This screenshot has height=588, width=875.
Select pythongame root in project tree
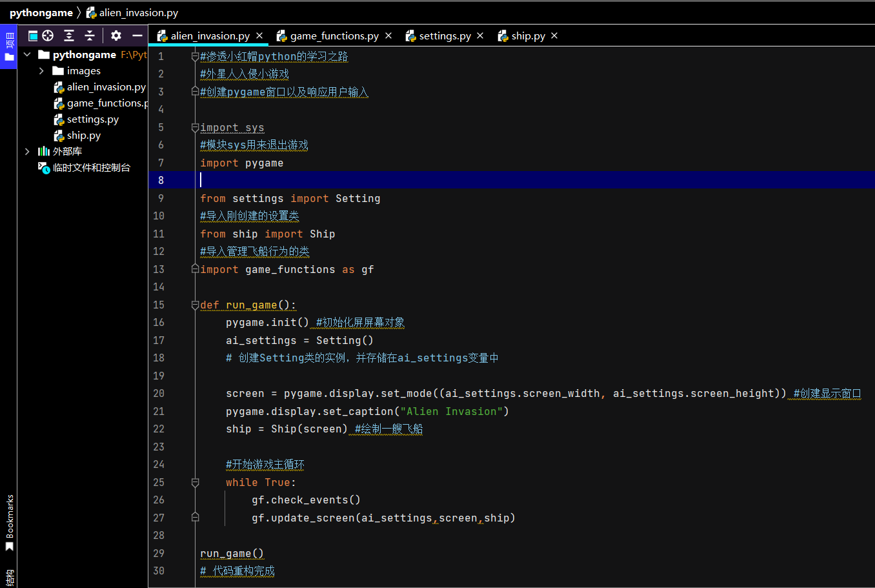[x=85, y=55]
